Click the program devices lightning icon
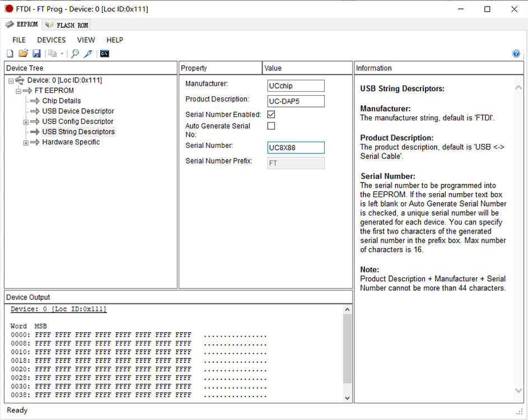The width and height of the screenshot is (528, 420). [x=88, y=54]
